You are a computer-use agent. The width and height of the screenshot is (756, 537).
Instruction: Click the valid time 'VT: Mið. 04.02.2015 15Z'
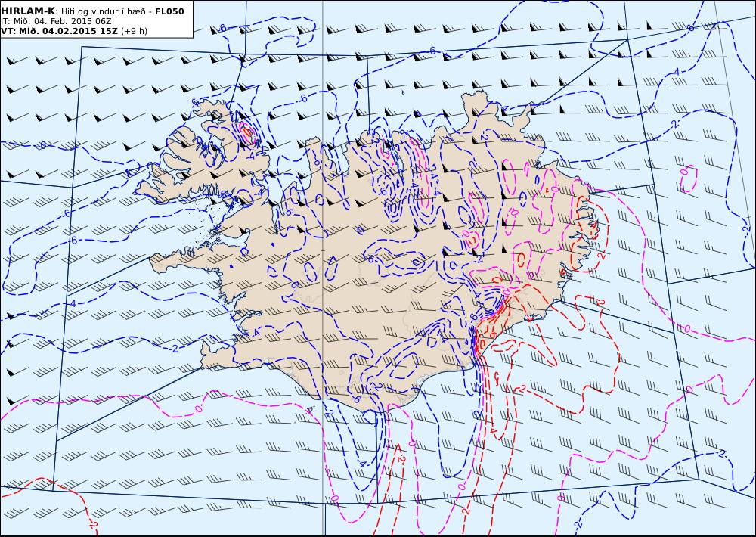point(59,31)
